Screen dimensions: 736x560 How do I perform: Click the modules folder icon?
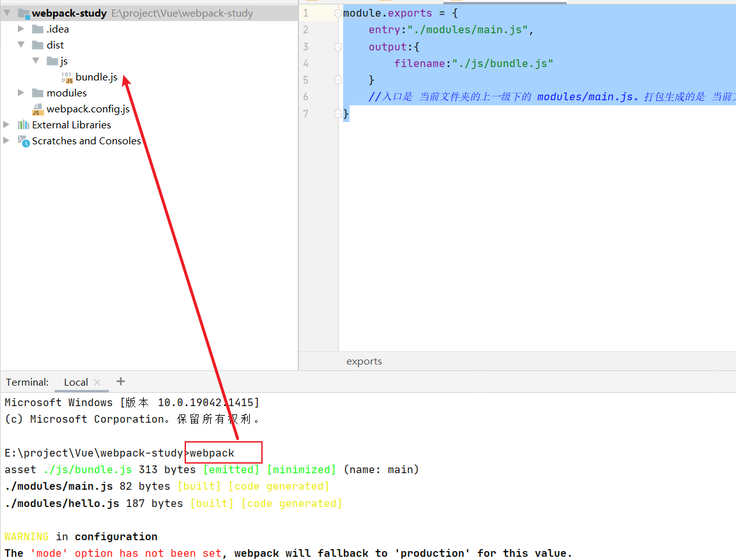coord(38,93)
